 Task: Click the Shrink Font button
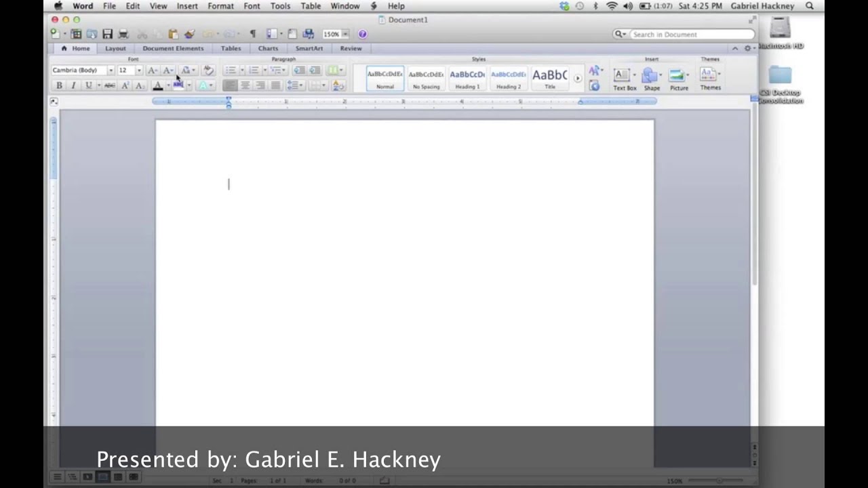167,70
